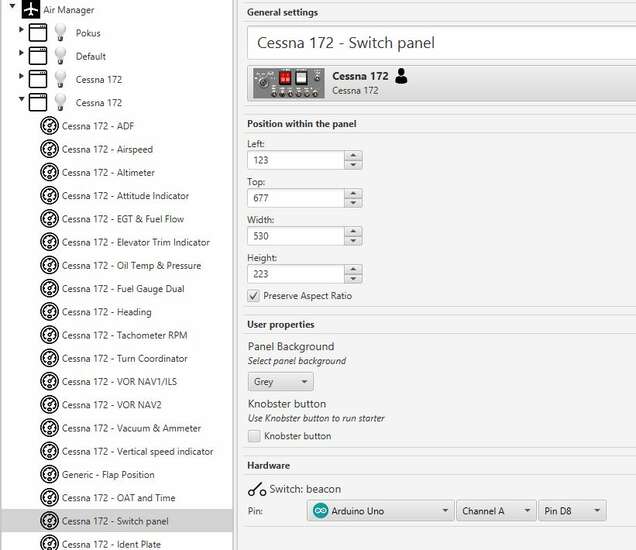Select the Pokus panel in the tree

tap(88, 33)
